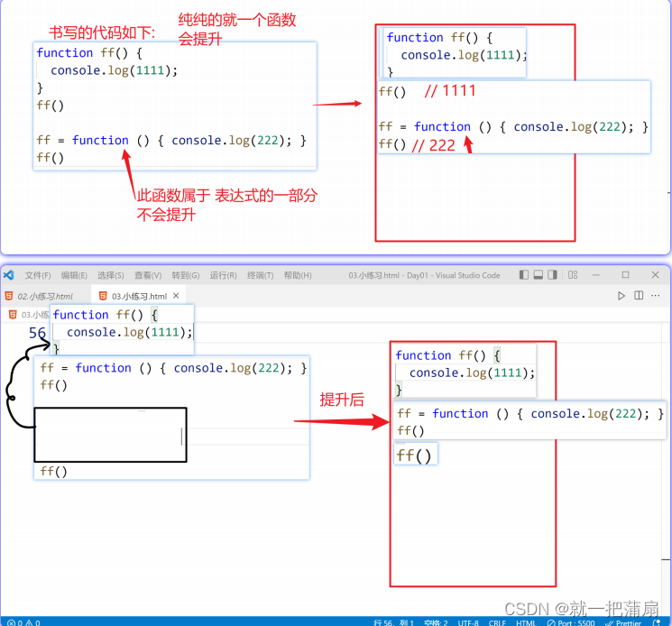Select the 03.小练习.html tab
The image size is (672, 626).
coord(139,296)
